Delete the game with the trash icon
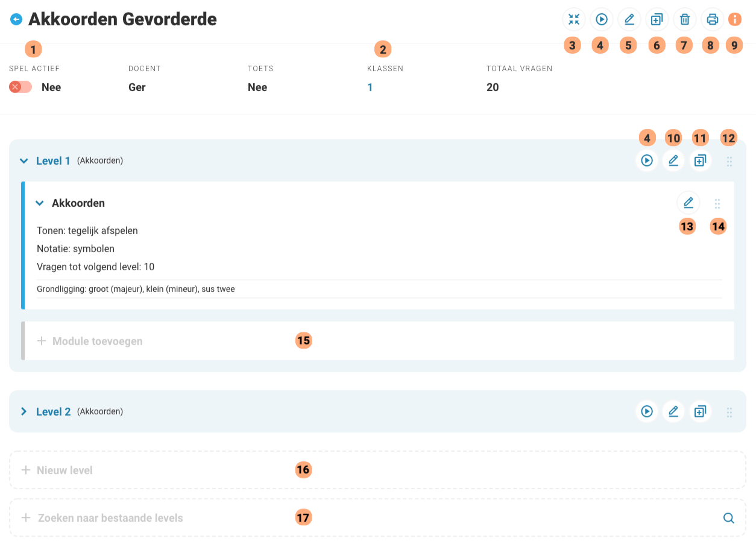The image size is (756, 544). point(685,19)
